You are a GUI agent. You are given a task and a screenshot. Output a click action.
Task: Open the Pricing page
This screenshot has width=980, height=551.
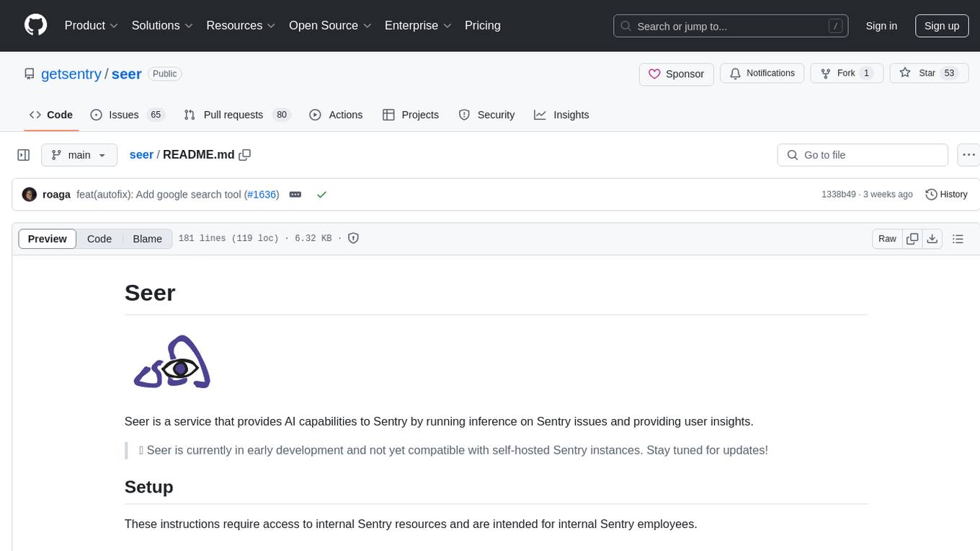(x=483, y=25)
